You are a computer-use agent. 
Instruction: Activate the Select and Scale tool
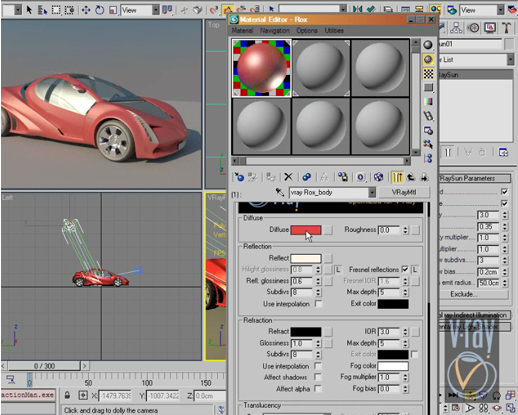113,10
